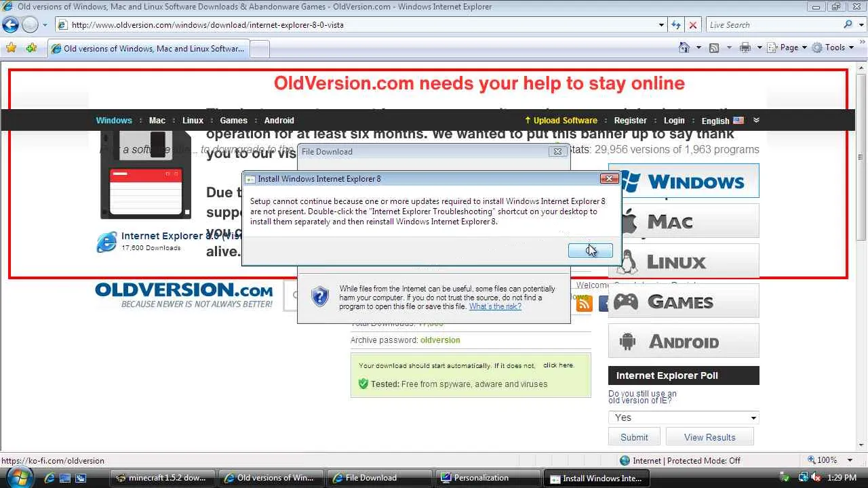The width and height of the screenshot is (868, 488).
Task: Click the Switch between windows icon
Action: click(81, 478)
